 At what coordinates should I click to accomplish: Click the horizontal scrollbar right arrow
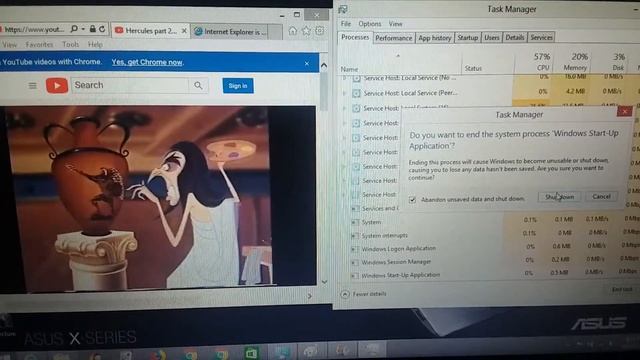309,296
